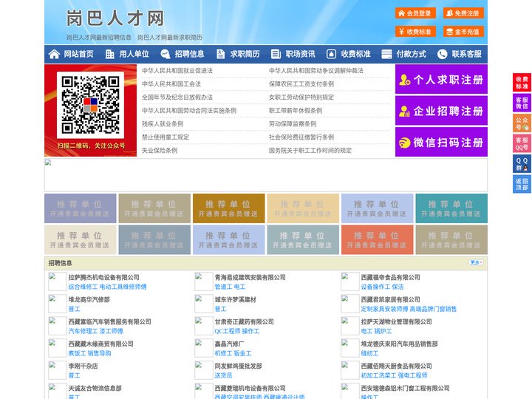This screenshot has width=532, height=399.
Task: Open 禁止使用童工规定 link
Action: coord(166,137)
